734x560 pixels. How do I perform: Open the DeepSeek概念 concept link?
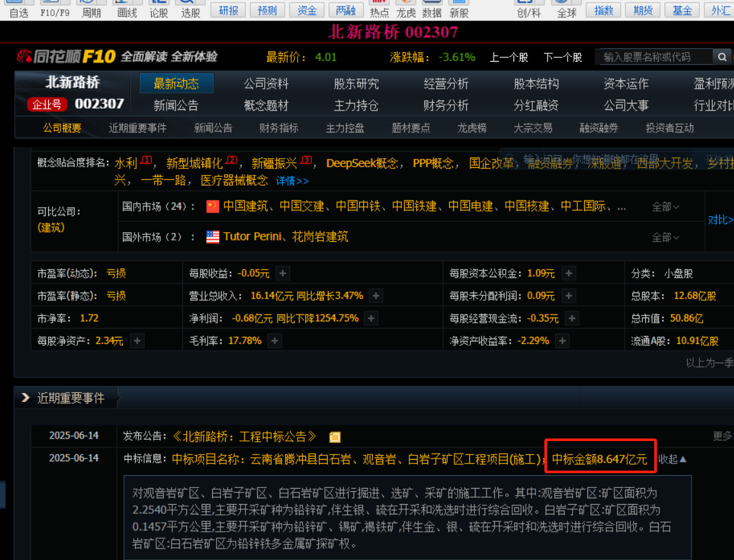tap(363, 163)
